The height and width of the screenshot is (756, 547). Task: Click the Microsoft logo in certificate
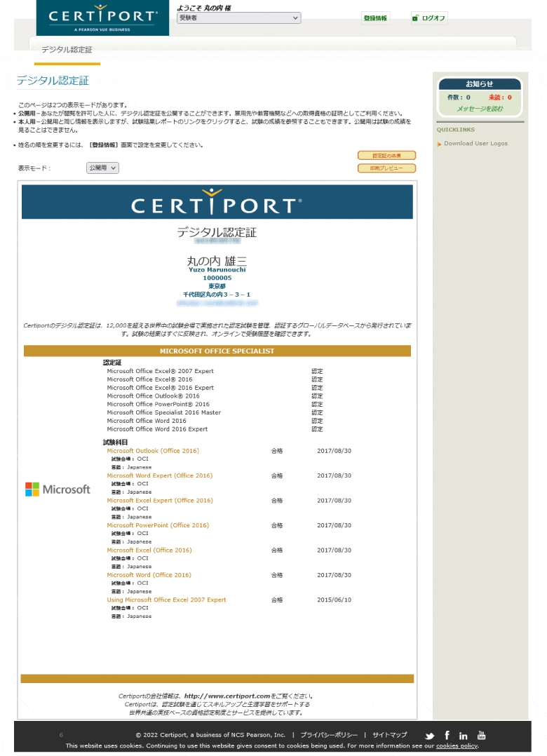[x=58, y=490]
